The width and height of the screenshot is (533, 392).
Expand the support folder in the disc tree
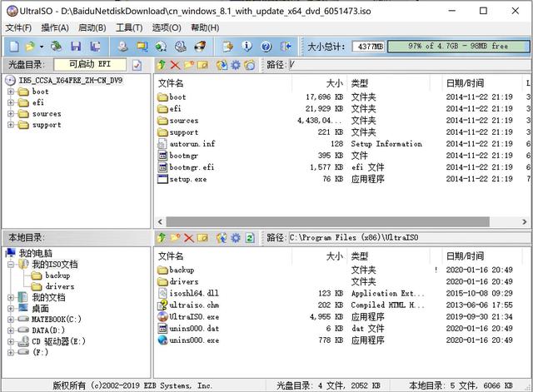(11, 125)
